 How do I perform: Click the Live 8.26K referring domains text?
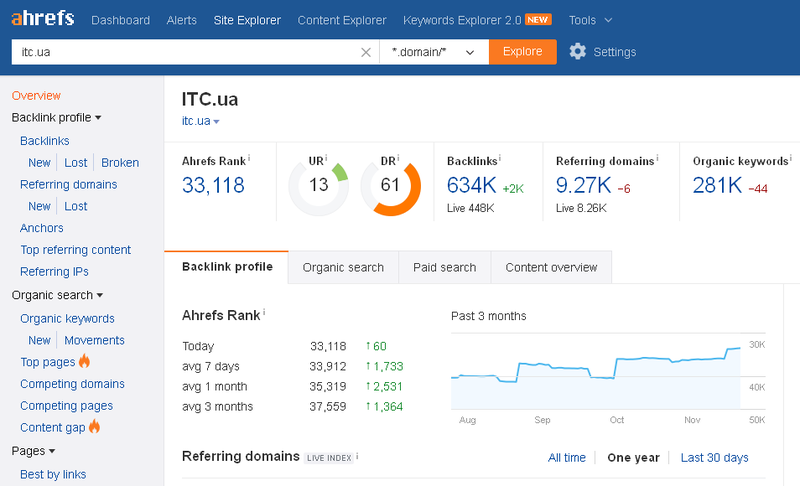pyautogui.click(x=581, y=208)
